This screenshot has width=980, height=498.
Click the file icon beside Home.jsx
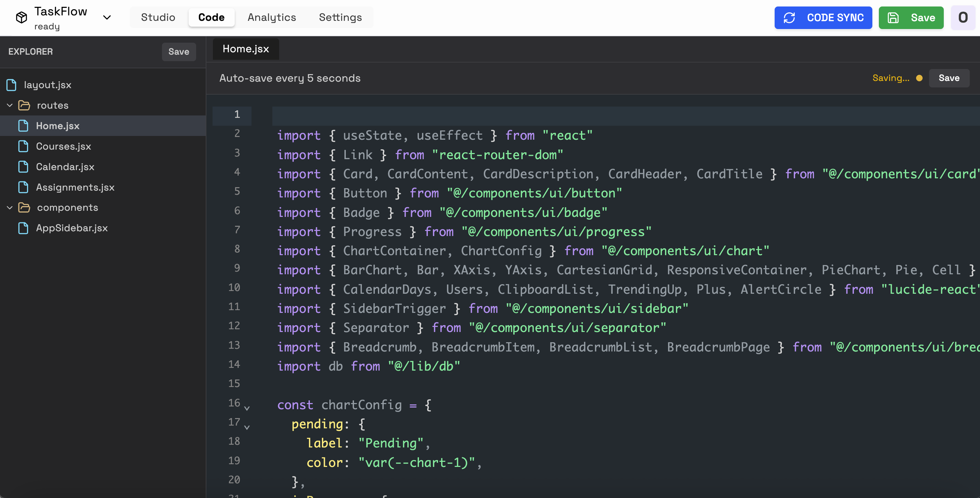[x=23, y=125]
